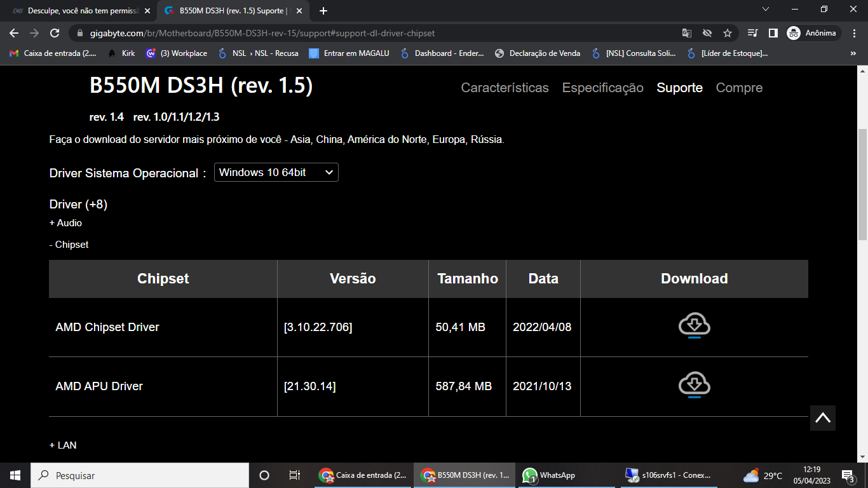Download the AMD APU Driver
This screenshot has height=488, width=868.
click(694, 384)
